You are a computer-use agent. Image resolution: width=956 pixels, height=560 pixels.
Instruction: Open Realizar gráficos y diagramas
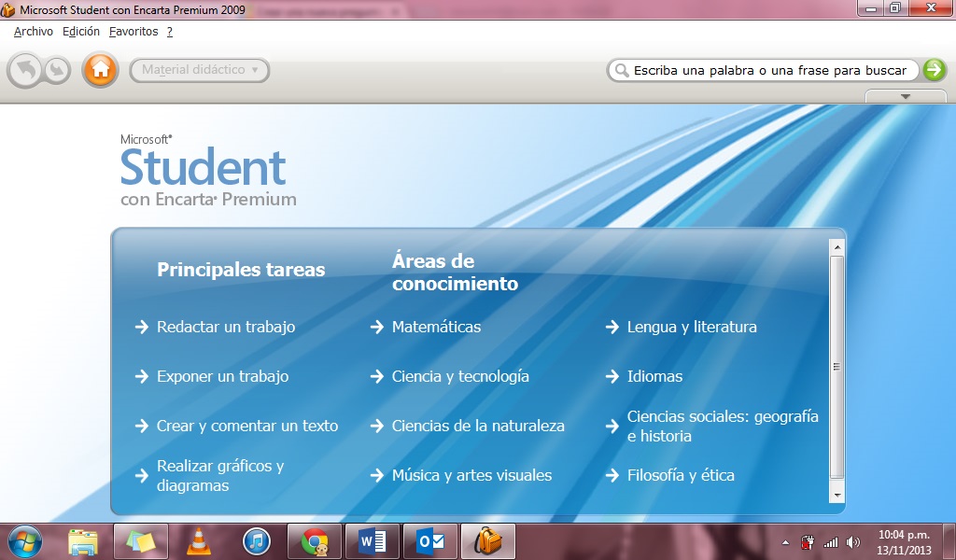[x=220, y=475]
